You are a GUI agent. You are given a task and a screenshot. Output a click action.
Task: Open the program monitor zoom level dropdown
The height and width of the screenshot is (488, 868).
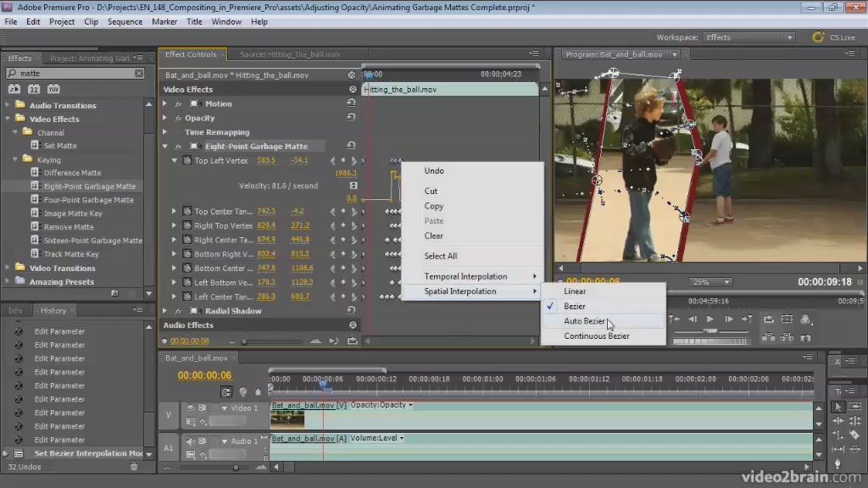coord(711,282)
